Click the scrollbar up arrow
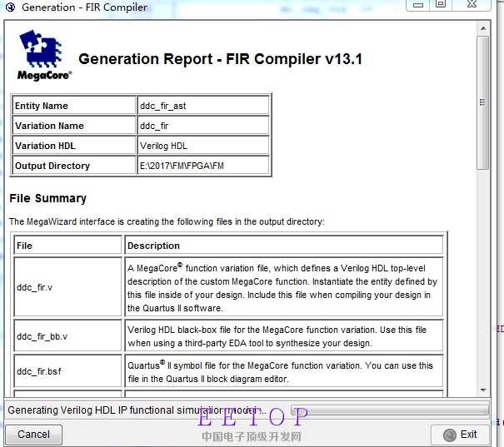Screen dimensions: 504x447 pyautogui.click(x=483, y=28)
